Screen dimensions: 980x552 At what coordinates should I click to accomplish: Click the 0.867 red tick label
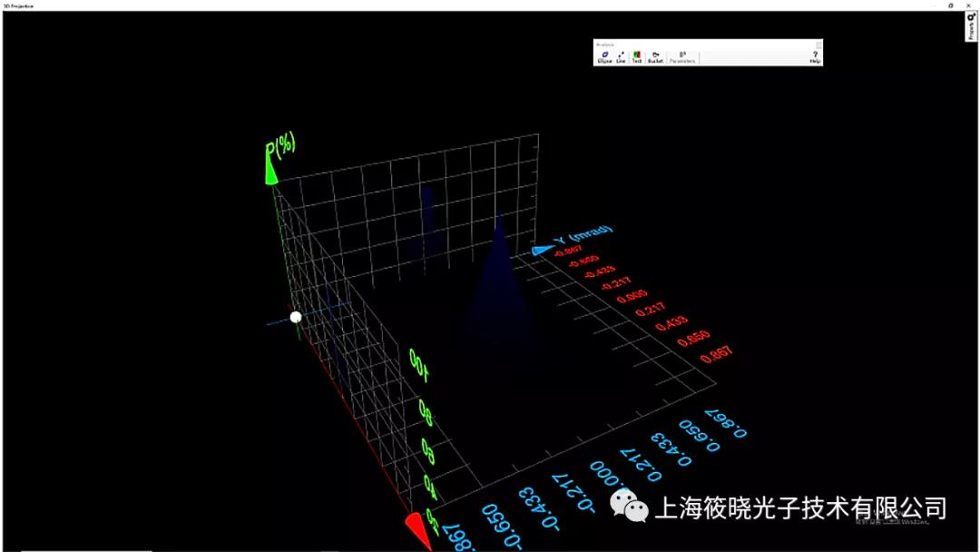[x=714, y=353]
